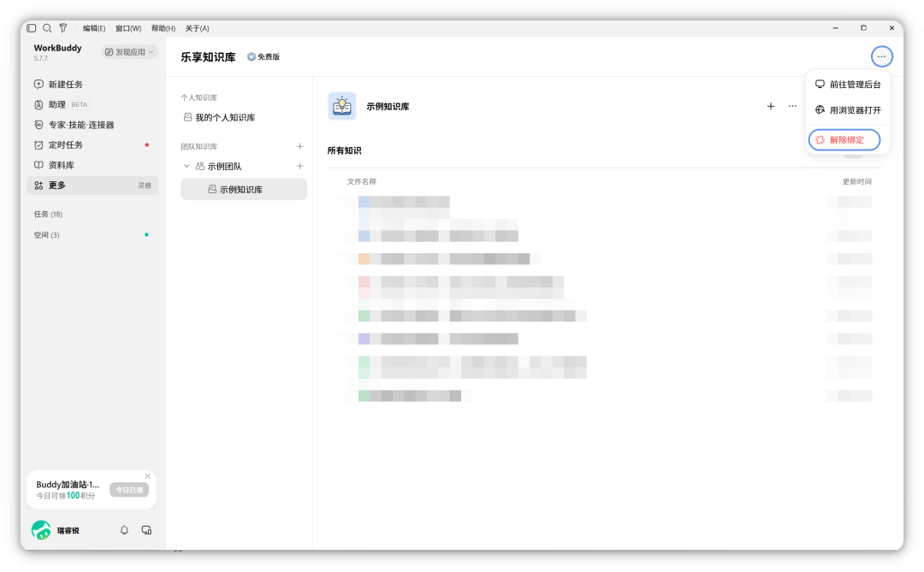Click the 乐享知识库 title
Screen dimensions: 924x572
click(x=208, y=57)
